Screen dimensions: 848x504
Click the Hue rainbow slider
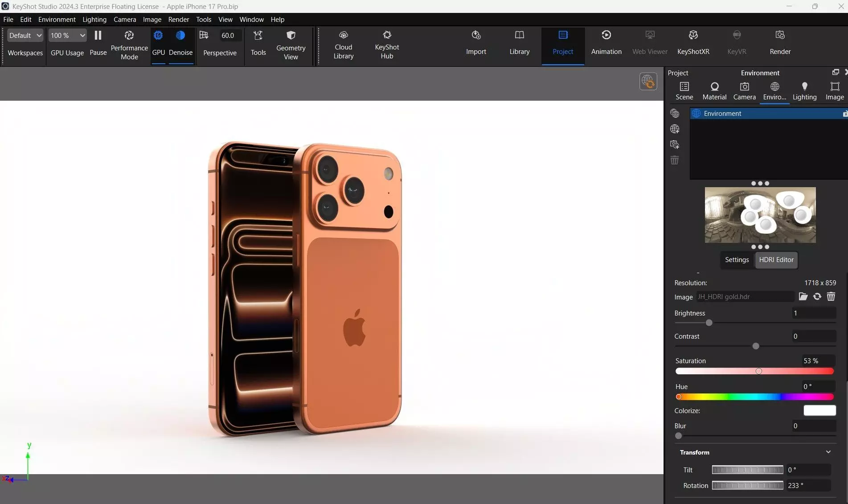click(x=754, y=397)
